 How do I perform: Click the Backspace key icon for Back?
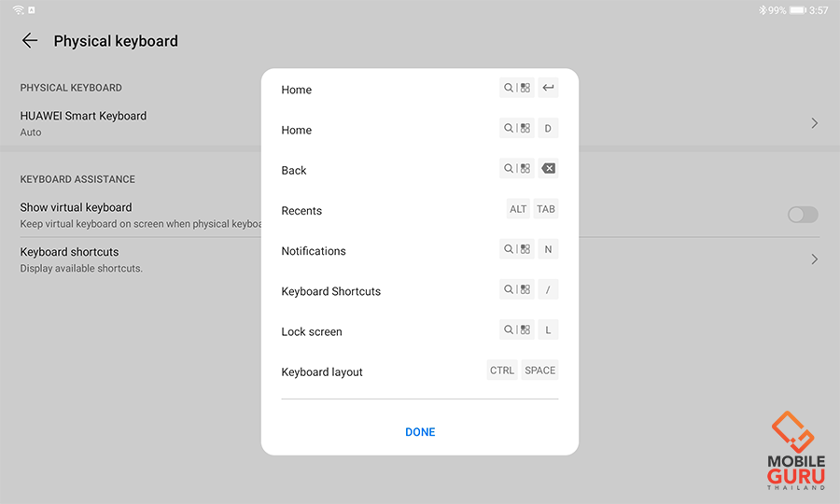click(549, 169)
